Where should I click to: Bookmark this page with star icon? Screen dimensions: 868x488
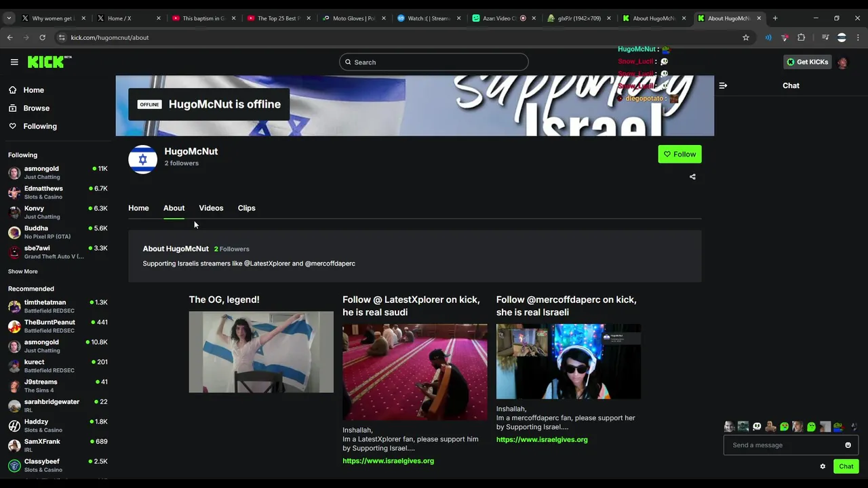(746, 37)
